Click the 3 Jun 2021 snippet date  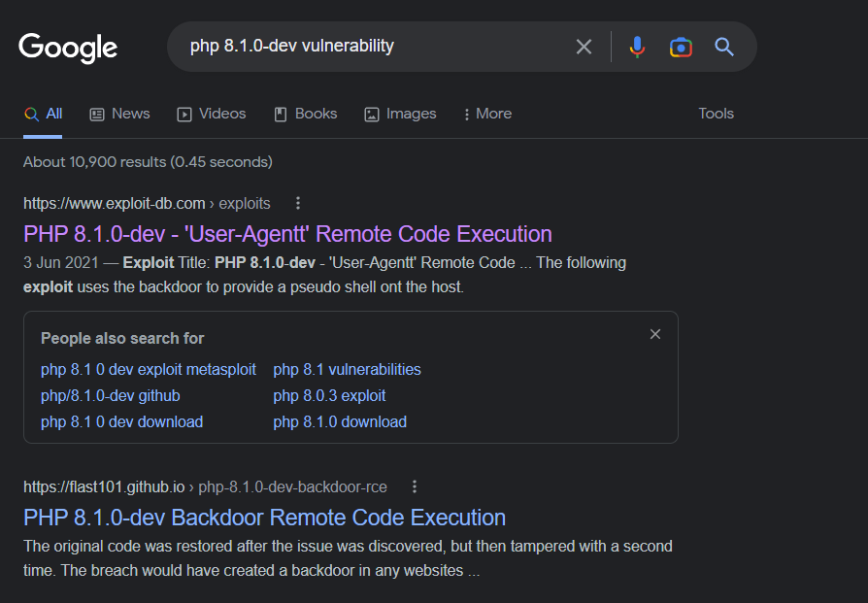point(61,262)
